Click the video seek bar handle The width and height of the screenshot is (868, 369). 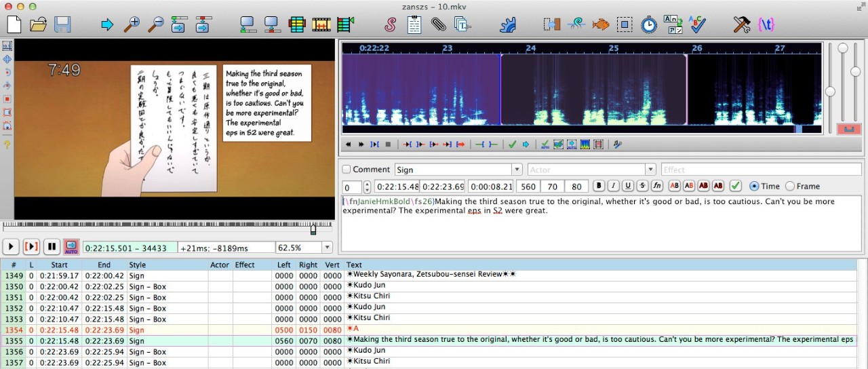313,229
